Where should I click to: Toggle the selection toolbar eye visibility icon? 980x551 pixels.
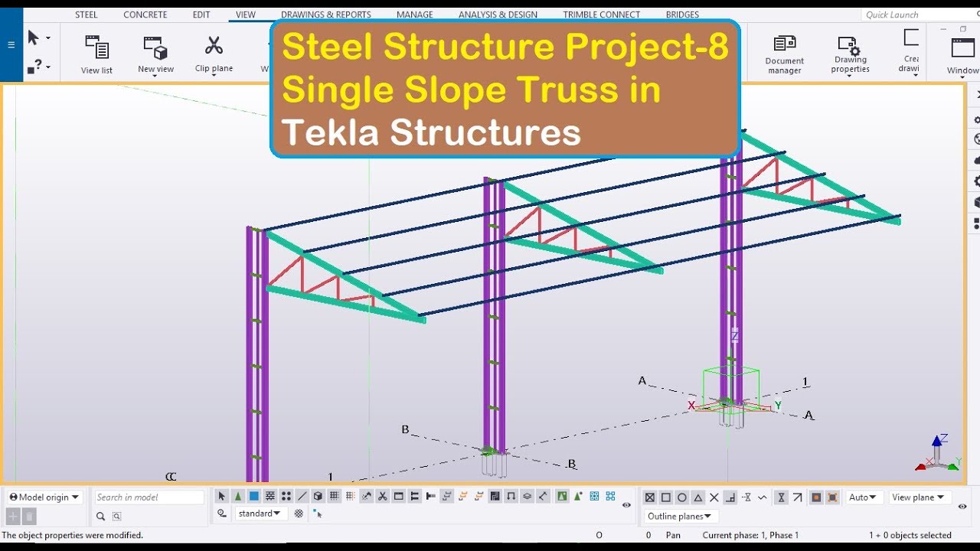tap(627, 505)
